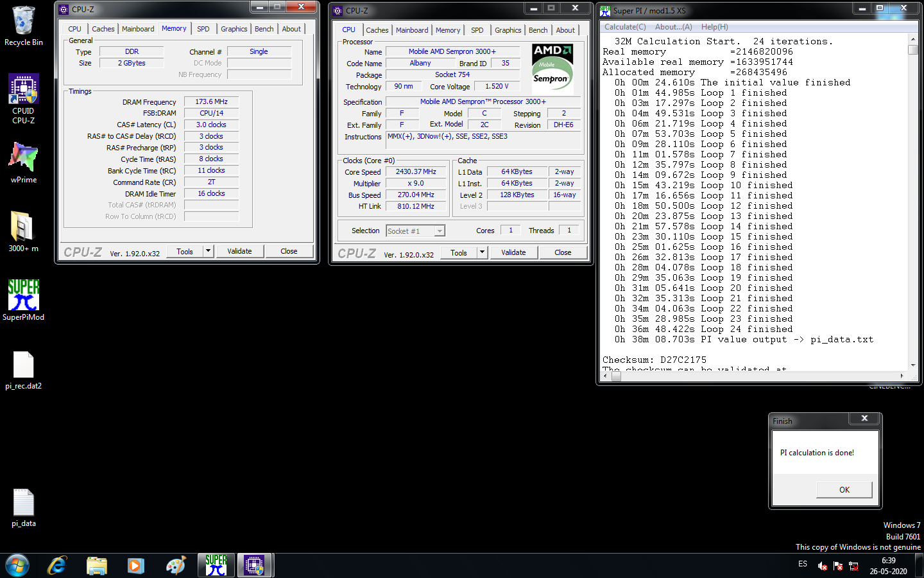Open the Paint taskbar icon
Viewport: 924px width, 578px height.
(x=175, y=566)
